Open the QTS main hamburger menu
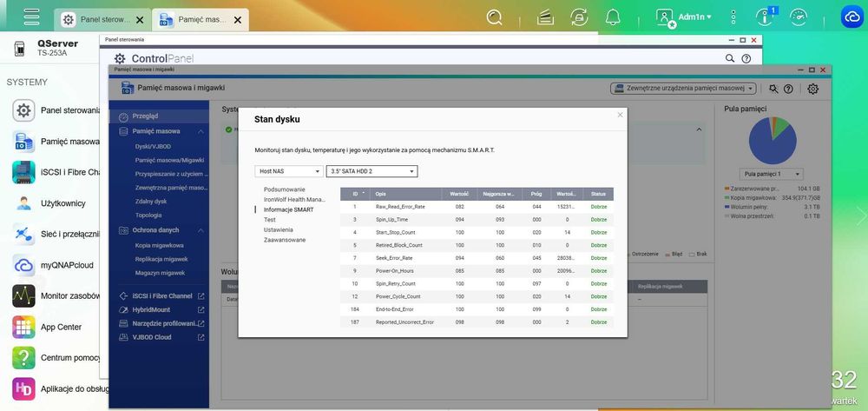868x411 pixels. coord(31,16)
